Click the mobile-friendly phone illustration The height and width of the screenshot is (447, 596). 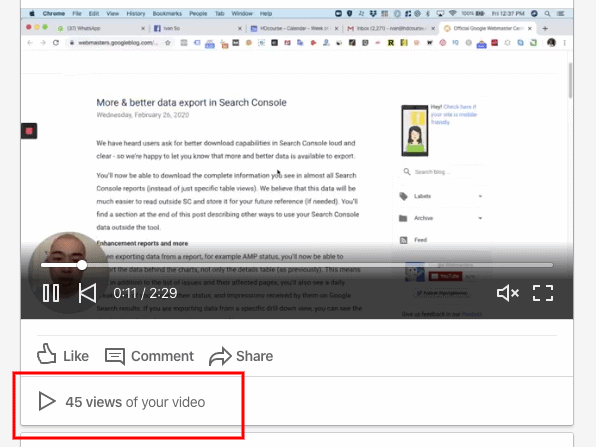click(415, 131)
